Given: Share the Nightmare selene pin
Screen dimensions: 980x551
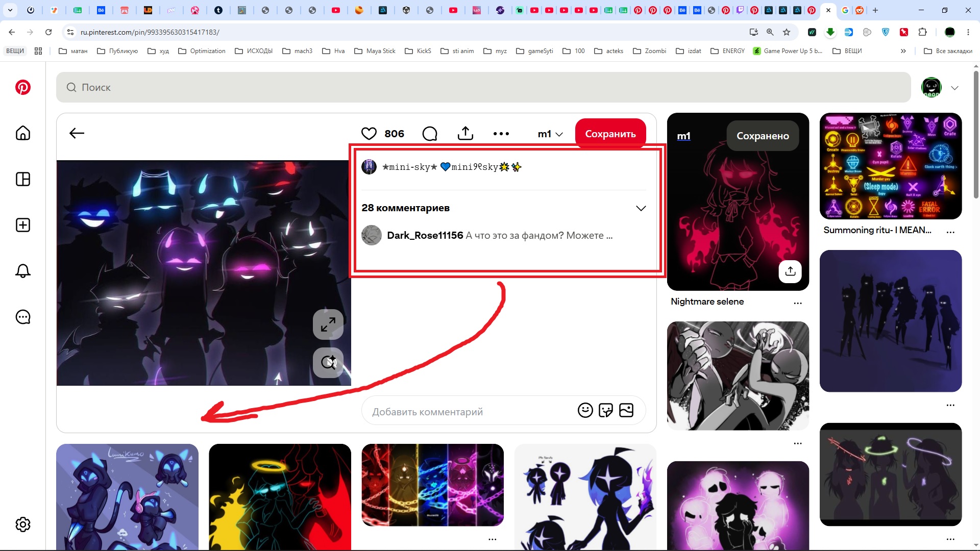Looking at the screenshot, I should point(790,271).
